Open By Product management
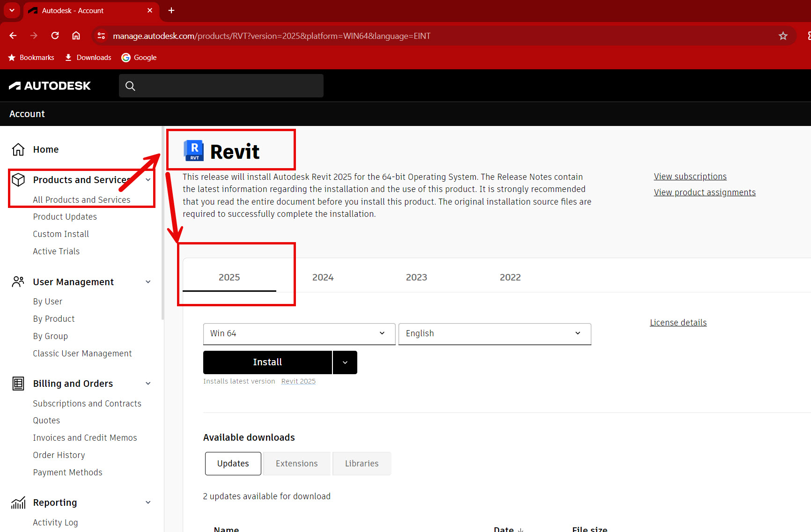Screen dimensions: 811x532 [x=54, y=319]
